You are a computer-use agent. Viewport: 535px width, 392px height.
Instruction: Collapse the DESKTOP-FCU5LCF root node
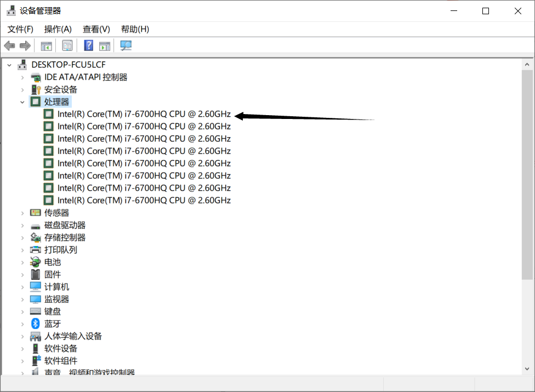[x=9, y=65]
